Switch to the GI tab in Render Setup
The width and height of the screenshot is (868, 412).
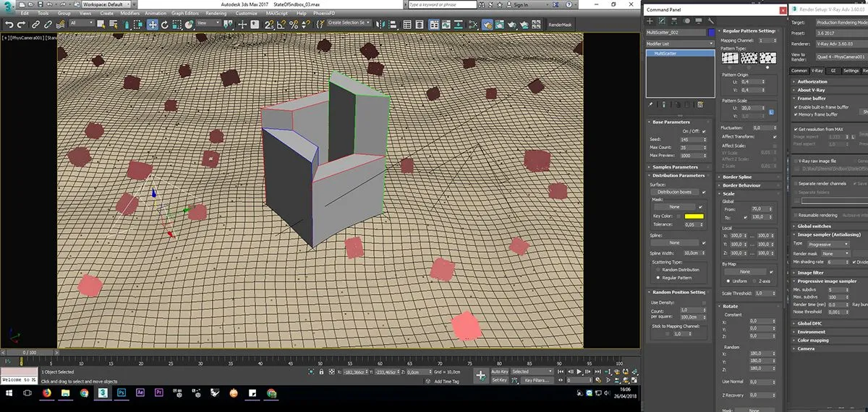(x=833, y=70)
